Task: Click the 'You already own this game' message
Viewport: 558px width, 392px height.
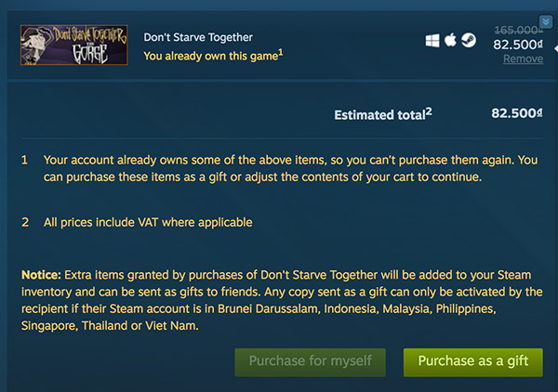Action: (x=213, y=56)
